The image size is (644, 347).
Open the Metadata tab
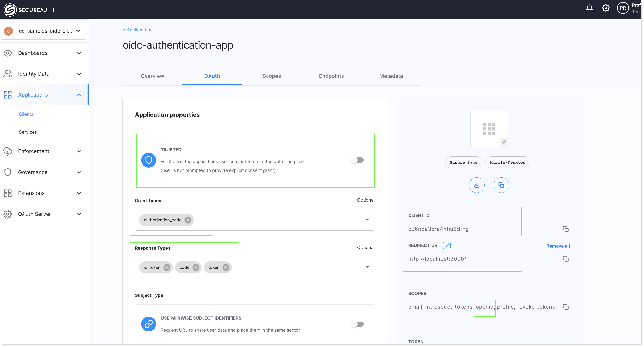pyautogui.click(x=391, y=76)
